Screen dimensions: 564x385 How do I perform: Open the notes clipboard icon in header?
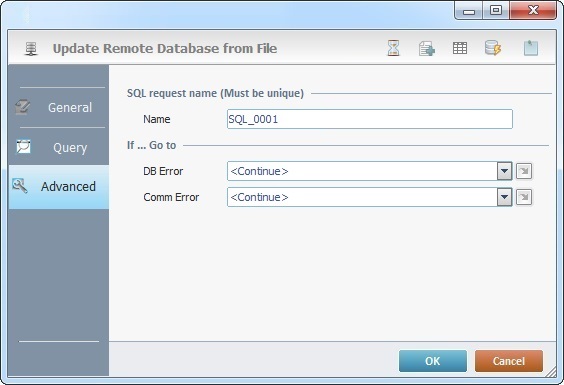tap(531, 48)
